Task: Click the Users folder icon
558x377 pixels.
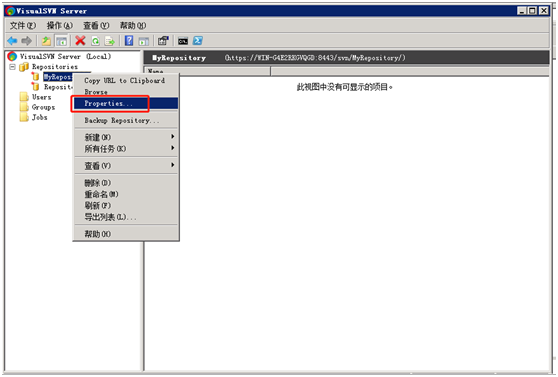Action: 24,97
